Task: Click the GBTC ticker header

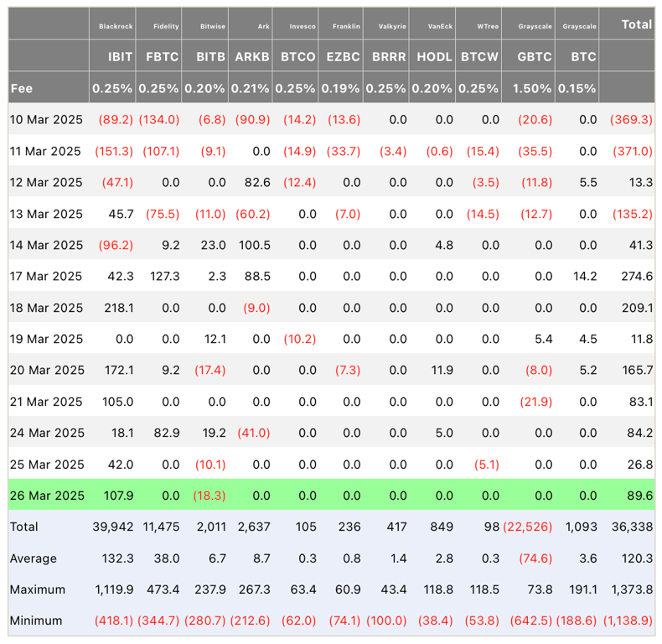Action: [535, 57]
